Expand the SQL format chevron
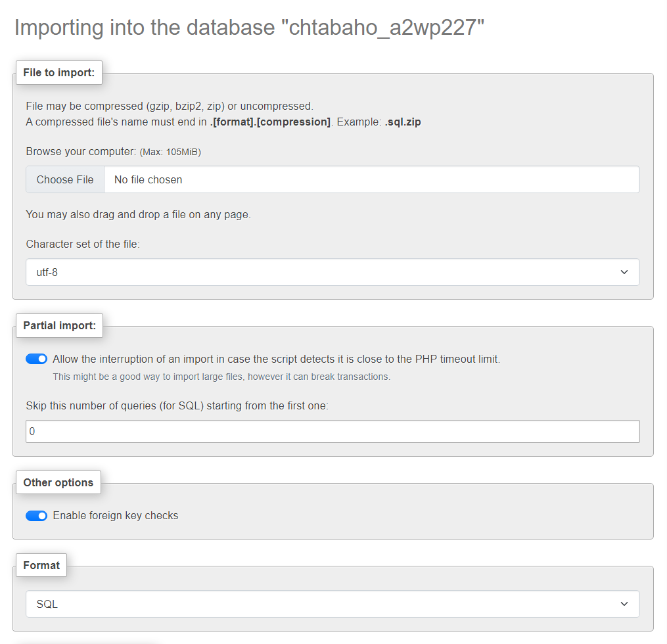This screenshot has height=644, width=667. [x=623, y=604]
